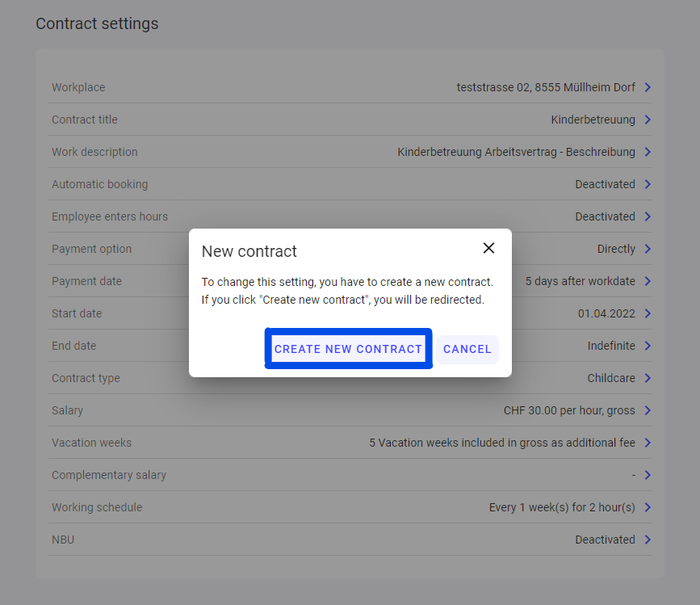Image resolution: width=700 pixels, height=605 pixels.
Task: Open Automatic booking setting arrow
Action: point(648,184)
